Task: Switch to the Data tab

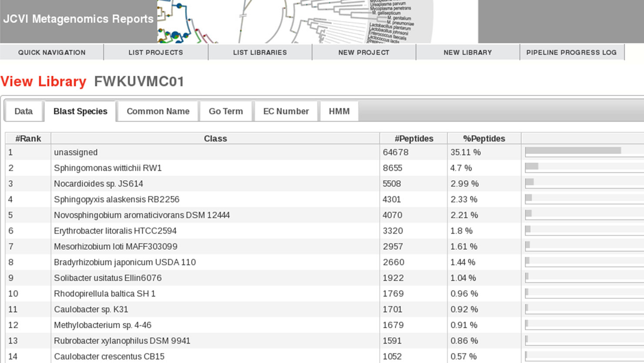Action: 23,111
